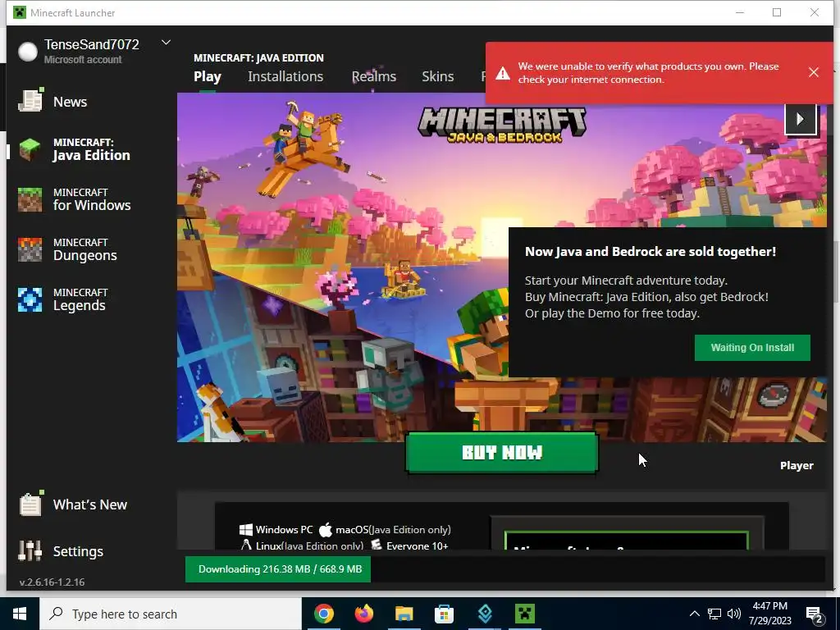Image resolution: width=840 pixels, height=630 pixels.
Task: Open What's New clipboard icon
Action: coord(30,504)
